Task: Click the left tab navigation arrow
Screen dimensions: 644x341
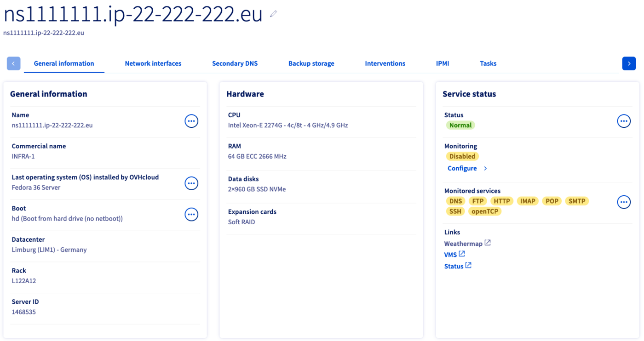Action: click(13, 63)
